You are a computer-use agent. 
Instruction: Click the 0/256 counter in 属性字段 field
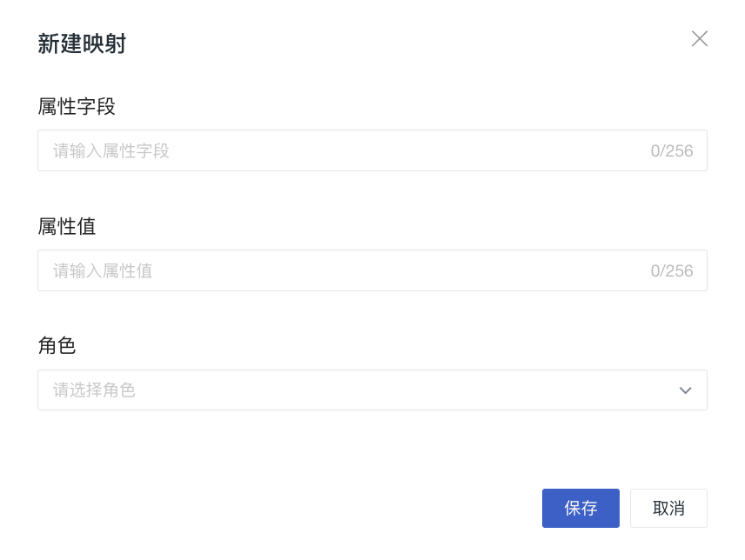click(x=672, y=150)
